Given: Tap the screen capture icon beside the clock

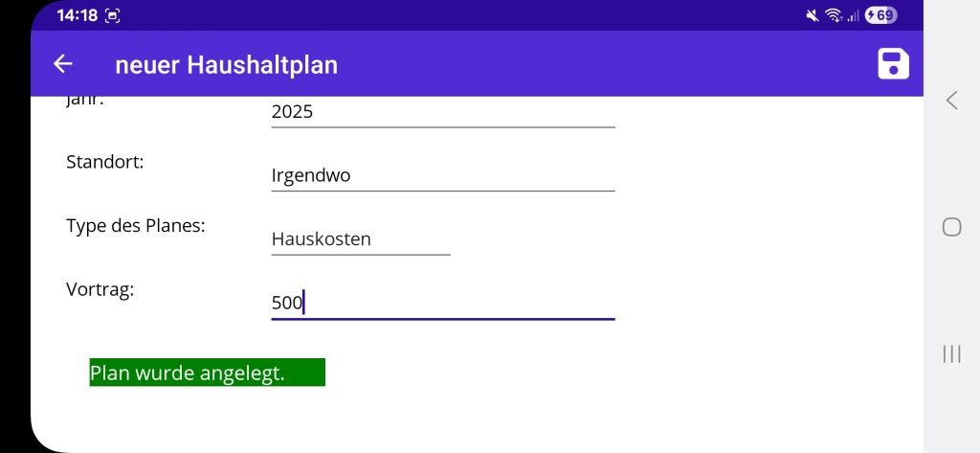Looking at the screenshot, I should click(113, 15).
